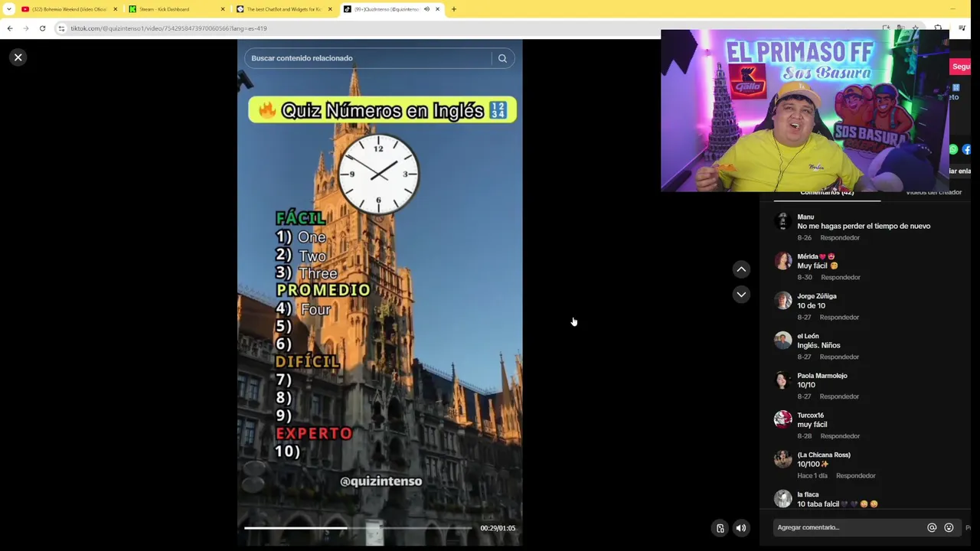
Task: Open the picture-in-picture mini player icon
Action: click(720, 528)
